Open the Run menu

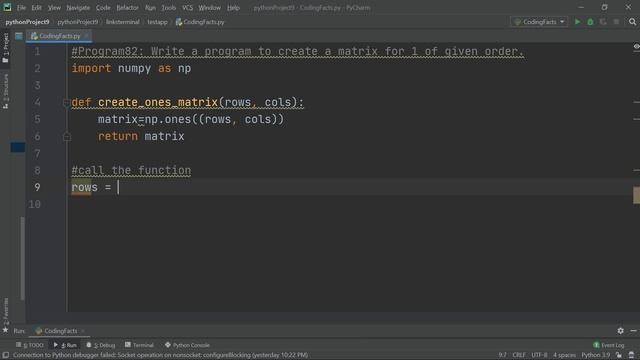150,7
